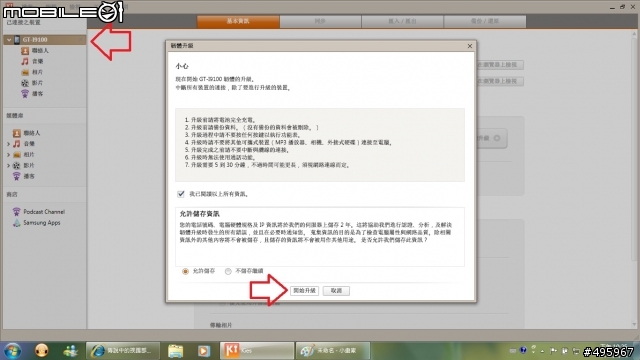Open the library 聯絡人 contacts icon
Screen dimensions: 640x360
pyautogui.click(x=16, y=133)
